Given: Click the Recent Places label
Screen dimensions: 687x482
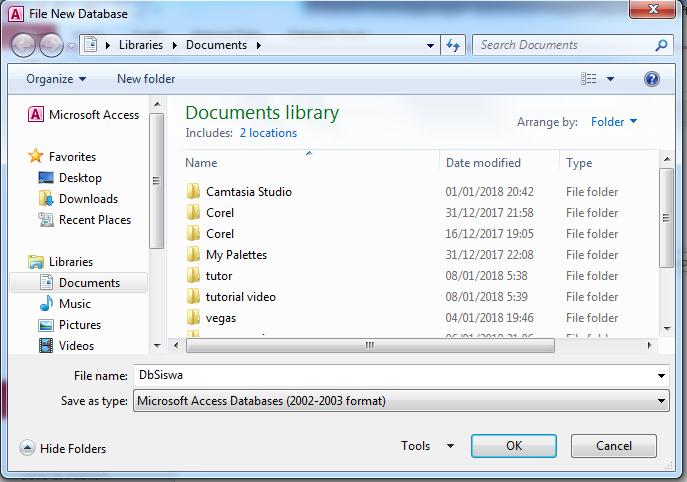Looking at the screenshot, I should (95, 220).
